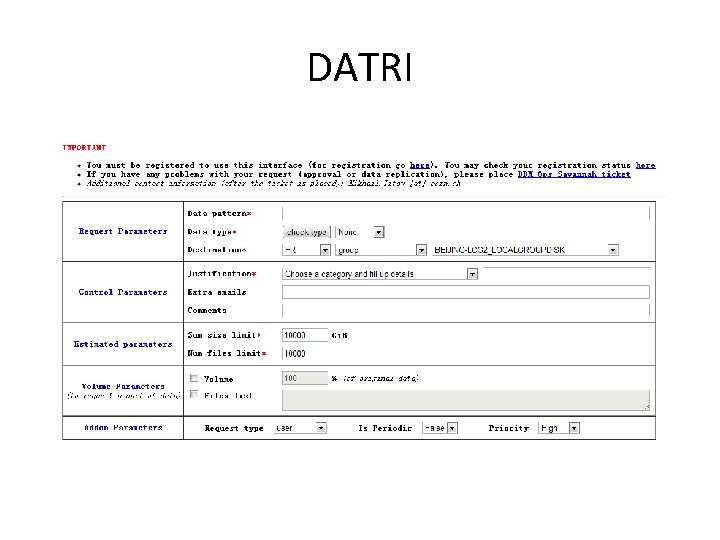Click the Sum size limit field
Viewport: 720px width, 540px height.
tap(305, 335)
